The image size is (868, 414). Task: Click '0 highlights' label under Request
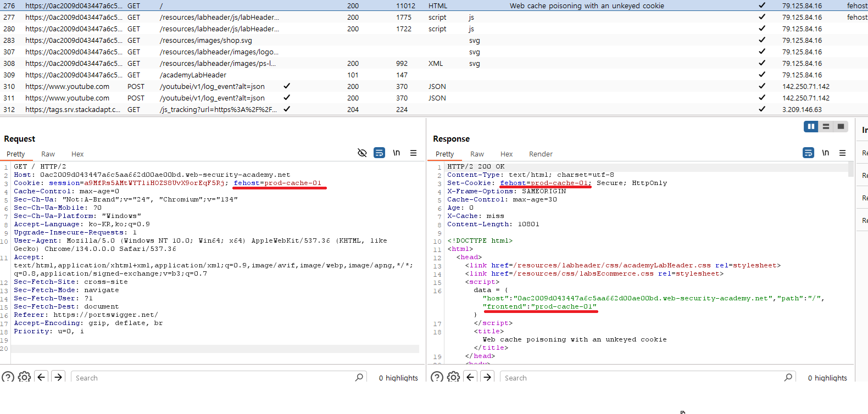pyautogui.click(x=398, y=378)
